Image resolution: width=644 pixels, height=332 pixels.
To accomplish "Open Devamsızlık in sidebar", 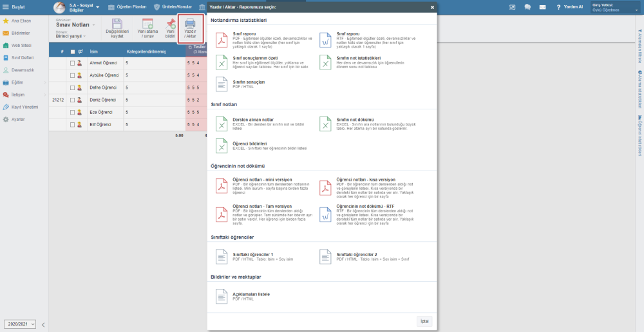I will point(24,69).
